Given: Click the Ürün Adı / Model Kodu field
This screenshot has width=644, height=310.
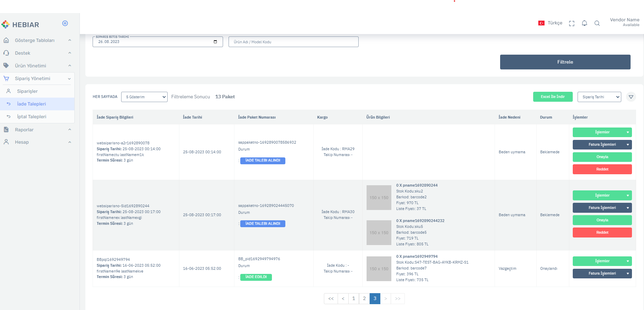Looking at the screenshot, I should coord(294,42).
